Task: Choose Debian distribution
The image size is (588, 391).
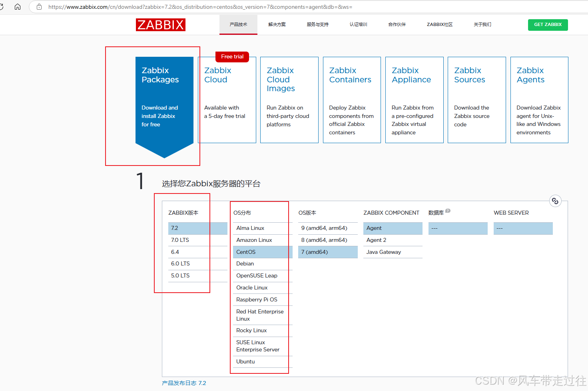Action: tap(263, 264)
